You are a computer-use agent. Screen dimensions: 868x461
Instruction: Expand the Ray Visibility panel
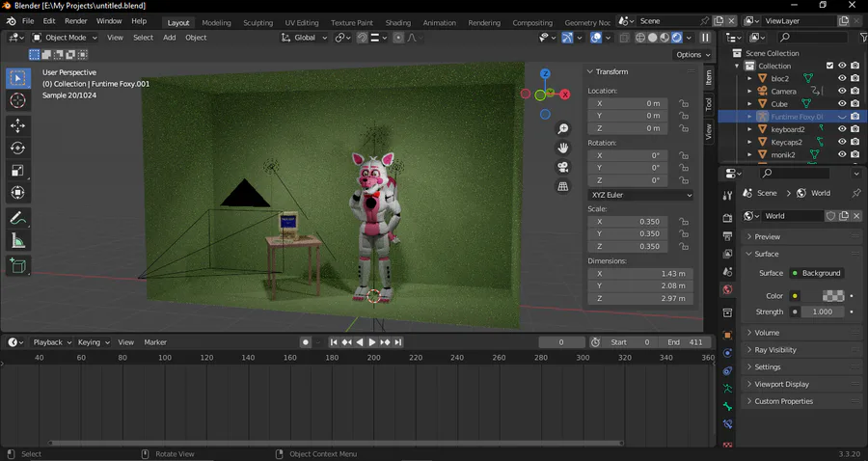click(802, 350)
